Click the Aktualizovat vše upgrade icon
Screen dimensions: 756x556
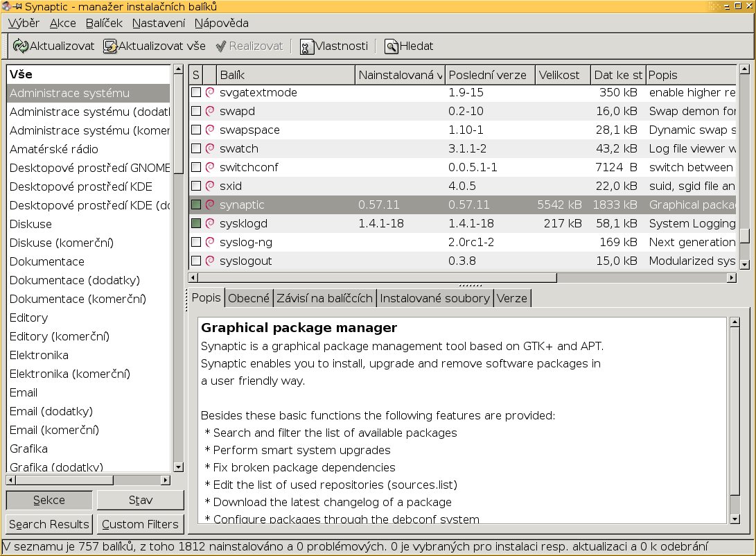click(x=110, y=46)
